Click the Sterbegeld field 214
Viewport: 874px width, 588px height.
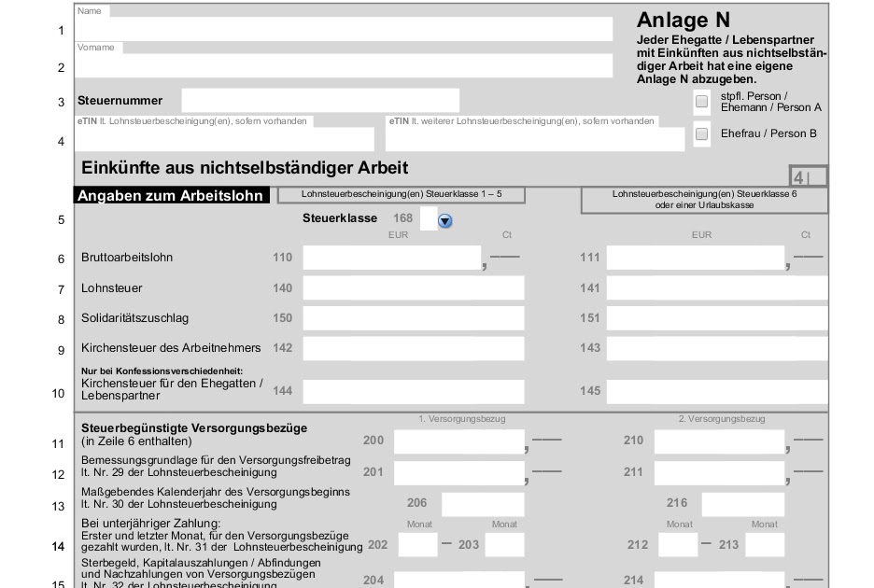(x=720, y=579)
